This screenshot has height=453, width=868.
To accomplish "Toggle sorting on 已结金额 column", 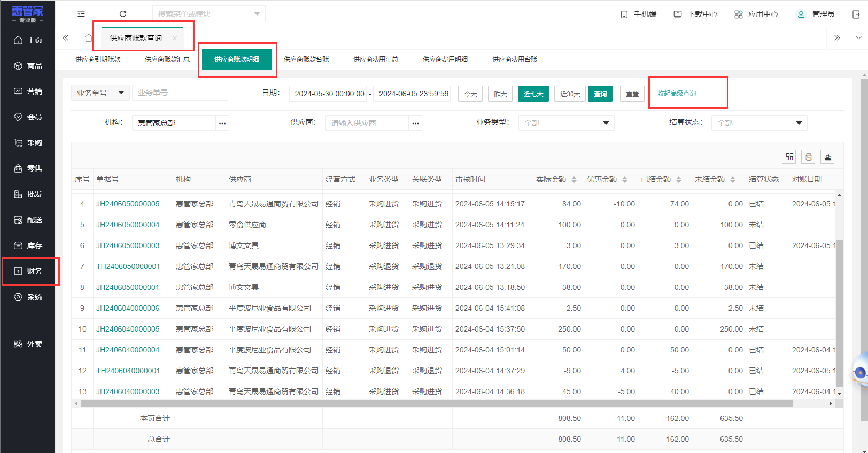I will (678, 180).
